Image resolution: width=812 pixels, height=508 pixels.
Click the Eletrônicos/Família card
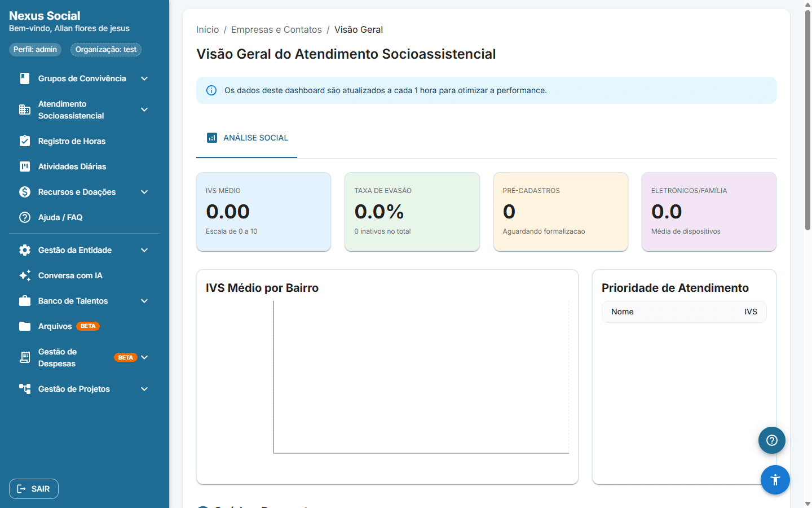(709, 212)
